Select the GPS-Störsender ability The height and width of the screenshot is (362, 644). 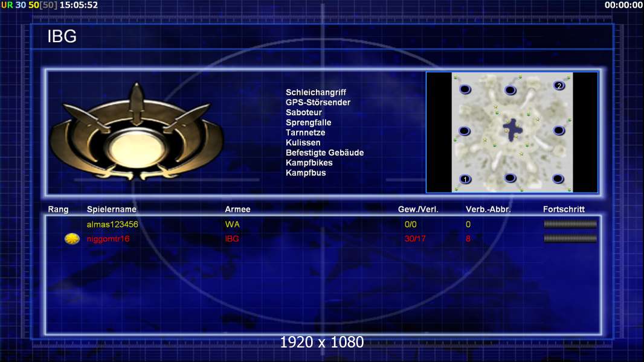318,103
